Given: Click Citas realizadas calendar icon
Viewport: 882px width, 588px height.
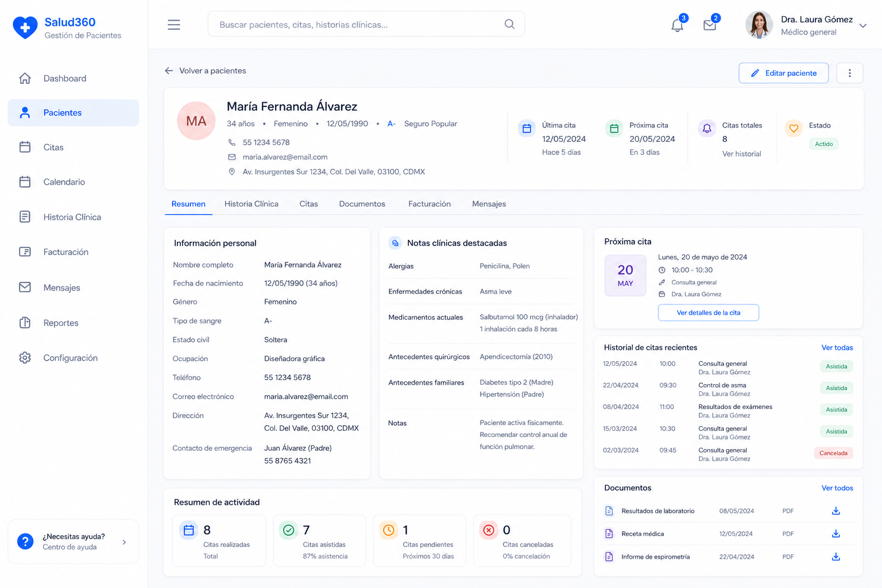Looking at the screenshot, I should pos(189,531).
